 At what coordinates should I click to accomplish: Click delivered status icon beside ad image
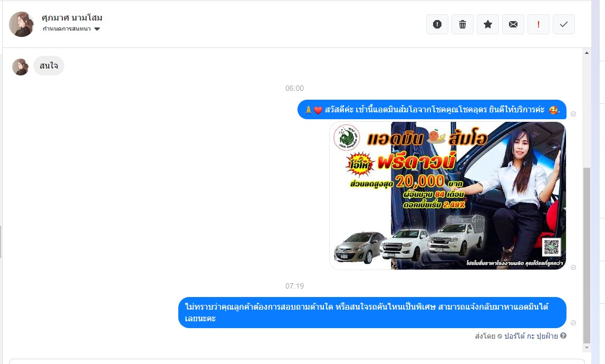point(573,267)
